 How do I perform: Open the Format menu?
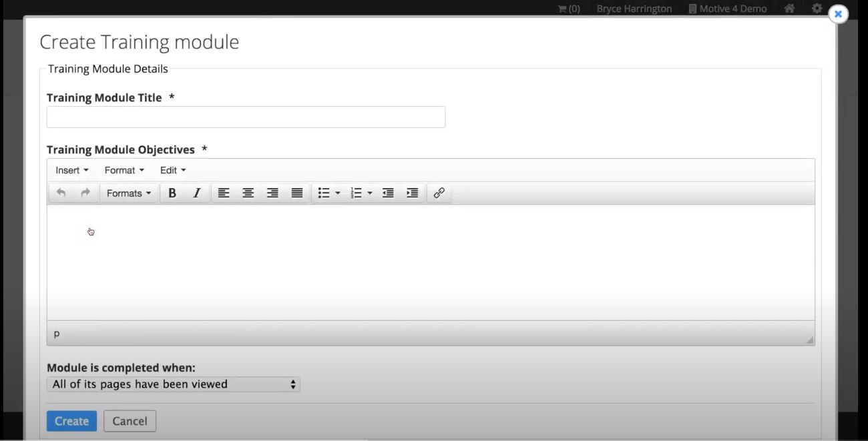coord(124,170)
